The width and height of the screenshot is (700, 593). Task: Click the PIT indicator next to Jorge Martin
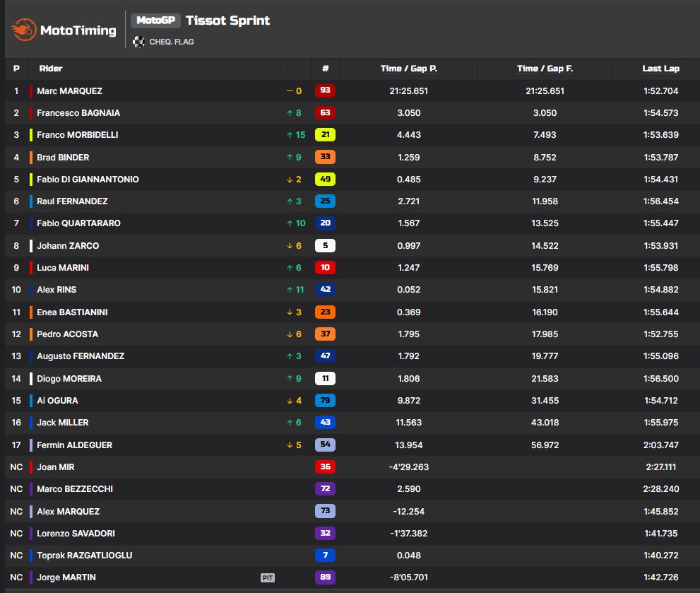point(268,577)
